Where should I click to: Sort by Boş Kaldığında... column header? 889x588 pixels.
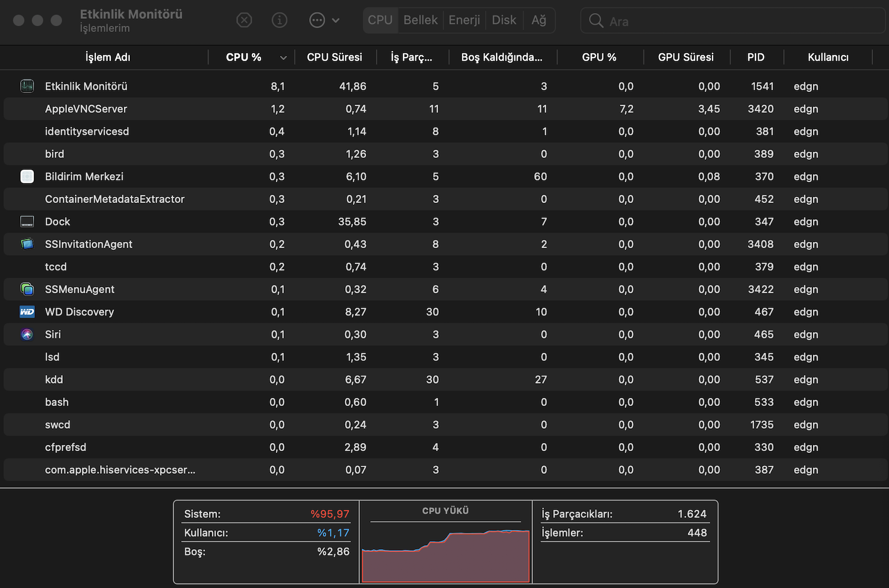coord(502,57)
